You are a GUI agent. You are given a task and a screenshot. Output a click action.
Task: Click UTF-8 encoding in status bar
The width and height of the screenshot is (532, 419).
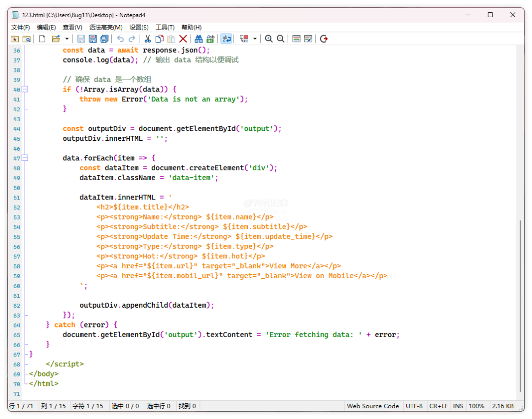[x=414, y=406]
